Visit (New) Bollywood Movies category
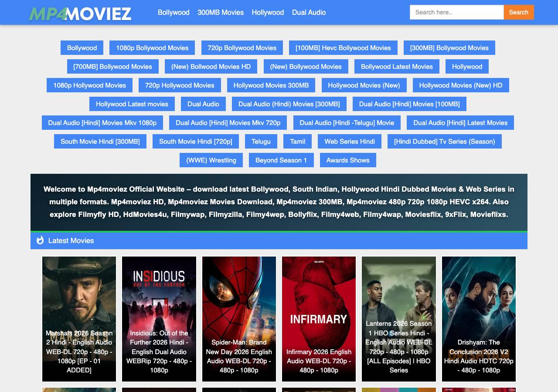Viewport: 558px width, 392px height. 306,67
